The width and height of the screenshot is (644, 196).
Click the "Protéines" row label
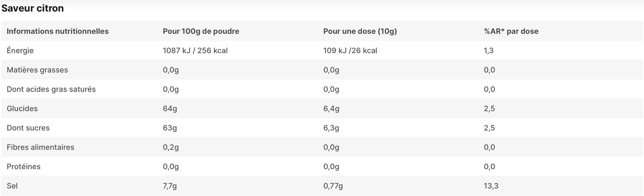pos(24,167)
